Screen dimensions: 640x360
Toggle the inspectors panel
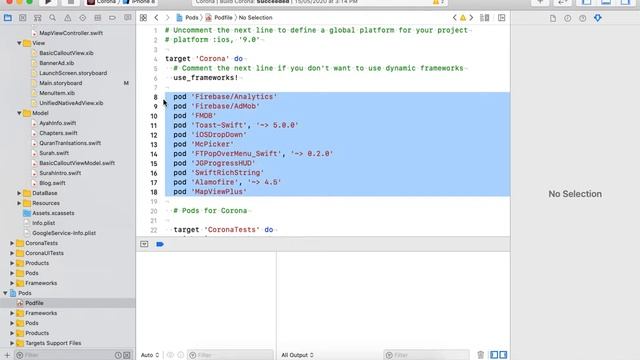625,2
